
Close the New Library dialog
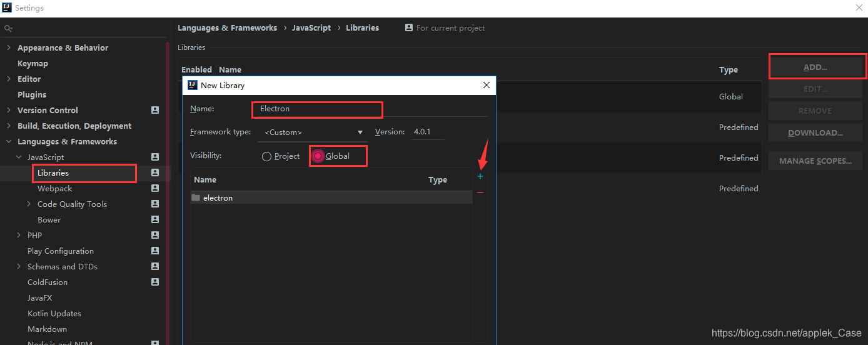tap(487, 85)
